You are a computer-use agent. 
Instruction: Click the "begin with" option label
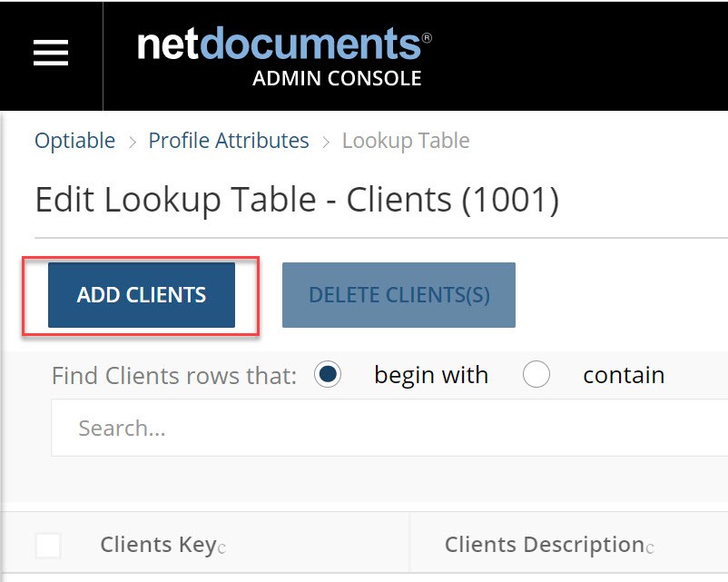coord(431,376)
